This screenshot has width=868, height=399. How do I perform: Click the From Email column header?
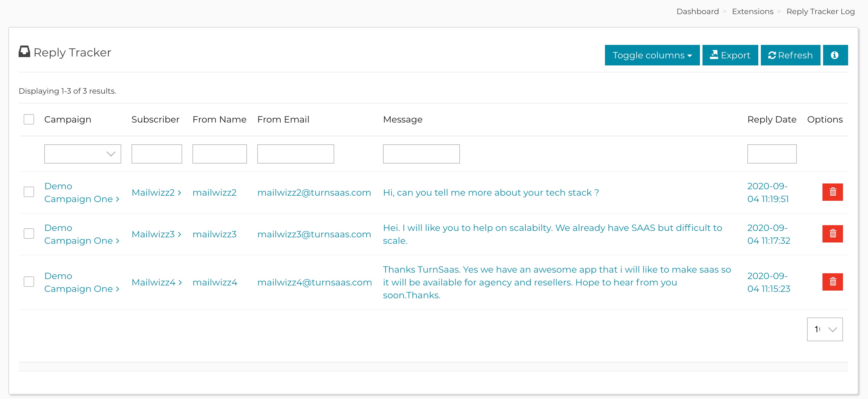[x=283, y=119]
